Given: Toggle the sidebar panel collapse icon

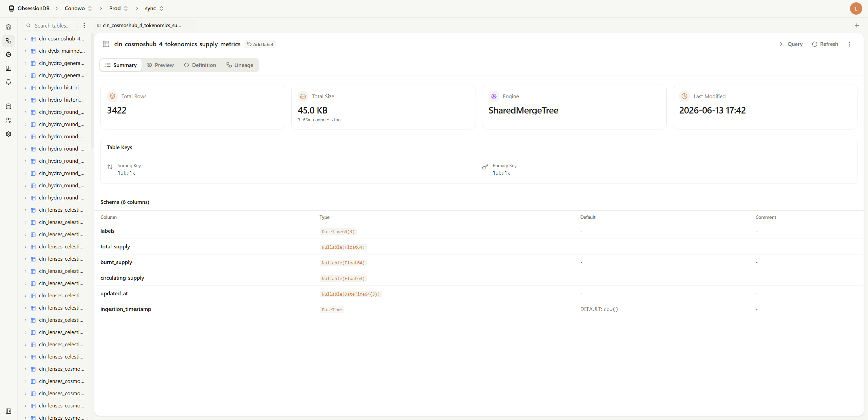Looking at the screenshot, I should [x=8, y=411].
